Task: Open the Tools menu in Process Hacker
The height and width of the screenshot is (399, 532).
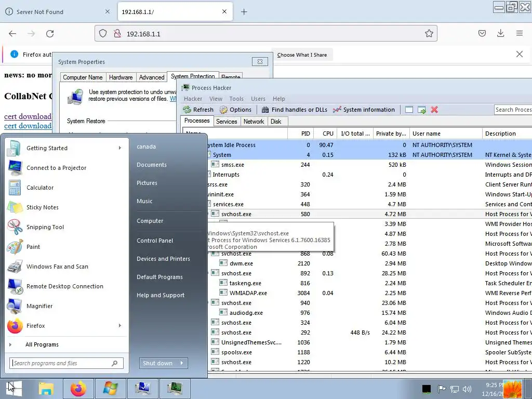Action: (236, 99)
